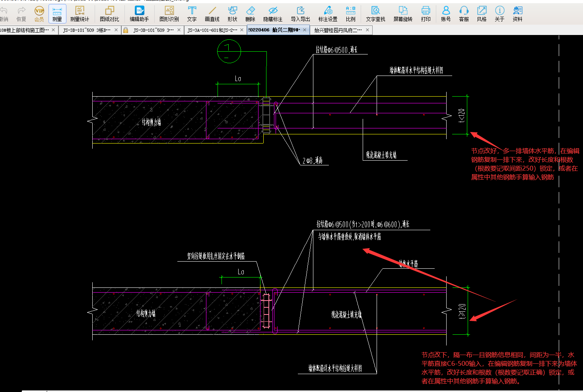This screenshot has height=392, width=583.
Task: Open the 风格 style settings
Action: click(x=482, y=14)
